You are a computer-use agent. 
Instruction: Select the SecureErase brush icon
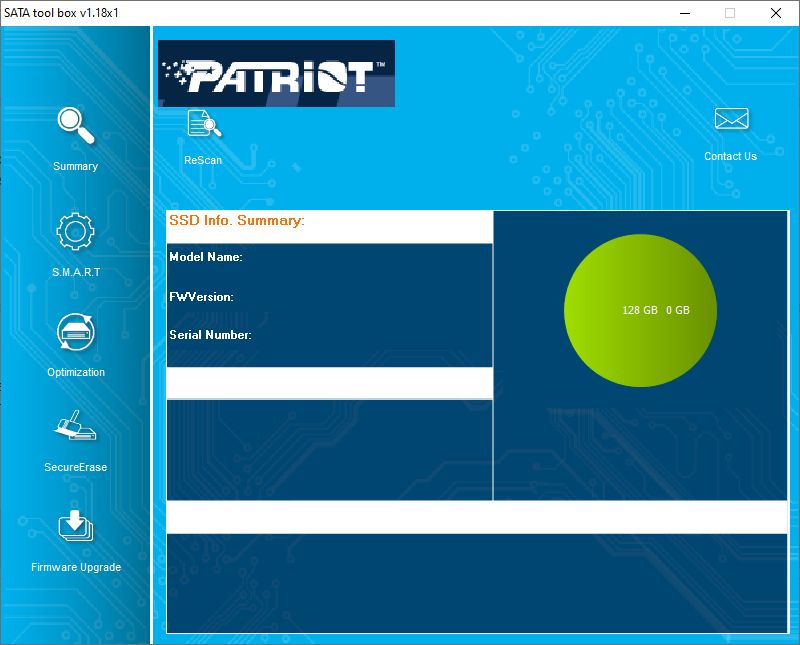(76, 425)
